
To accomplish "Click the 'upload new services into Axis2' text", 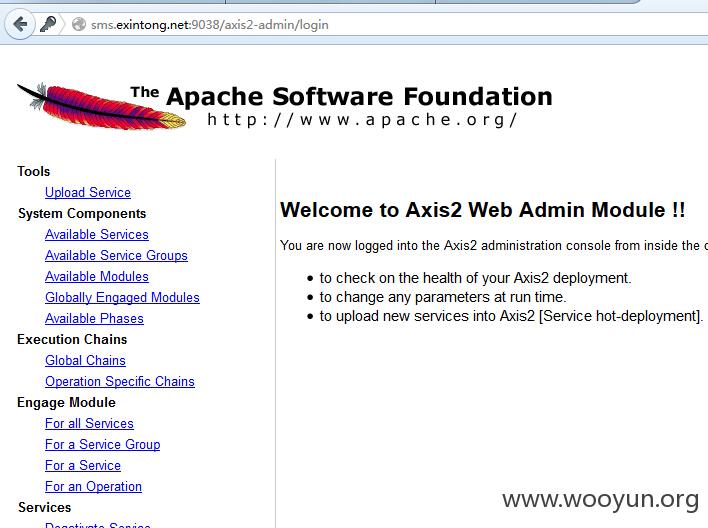I will (511, 316).
